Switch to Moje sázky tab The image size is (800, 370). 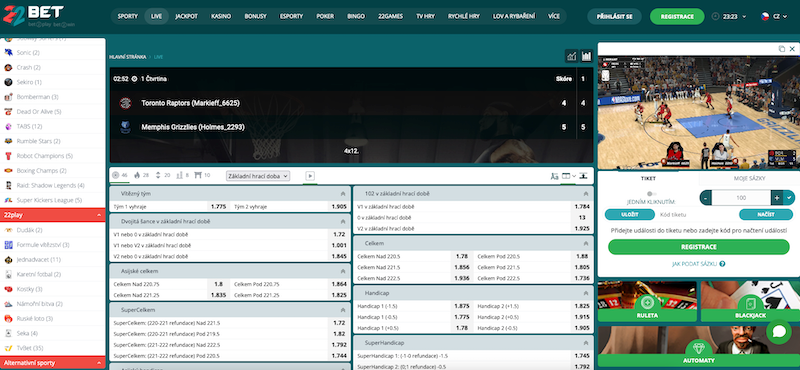click(749, 179)
